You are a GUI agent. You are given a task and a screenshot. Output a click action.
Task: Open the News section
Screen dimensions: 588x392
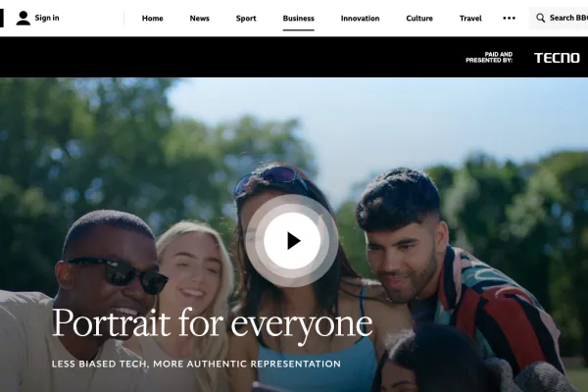coord(200,19)
